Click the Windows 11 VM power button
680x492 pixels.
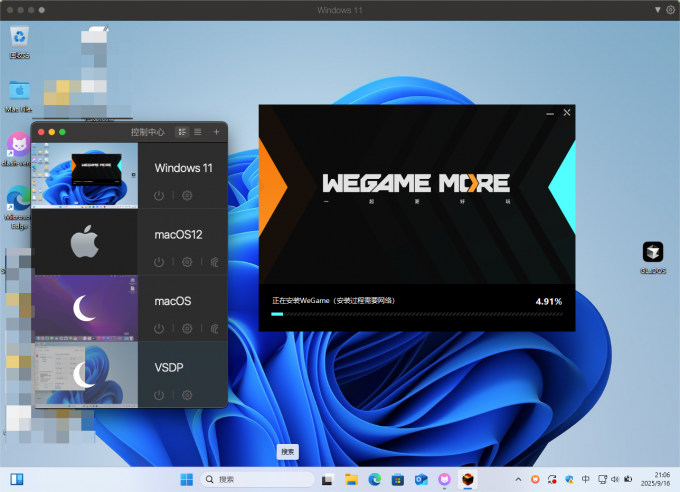[159, 196]
